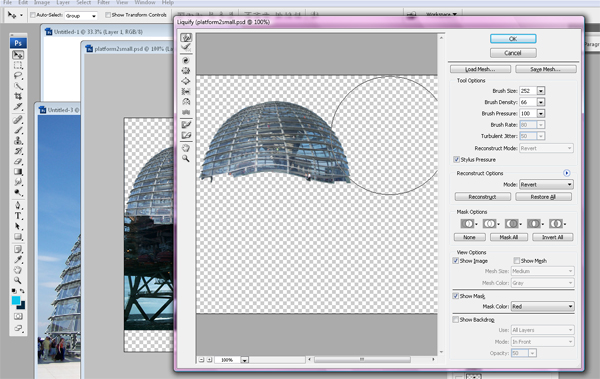Select the Twirl Clockwise tool
Viewport: 600px width, 379px height.
tap(186, 60)
